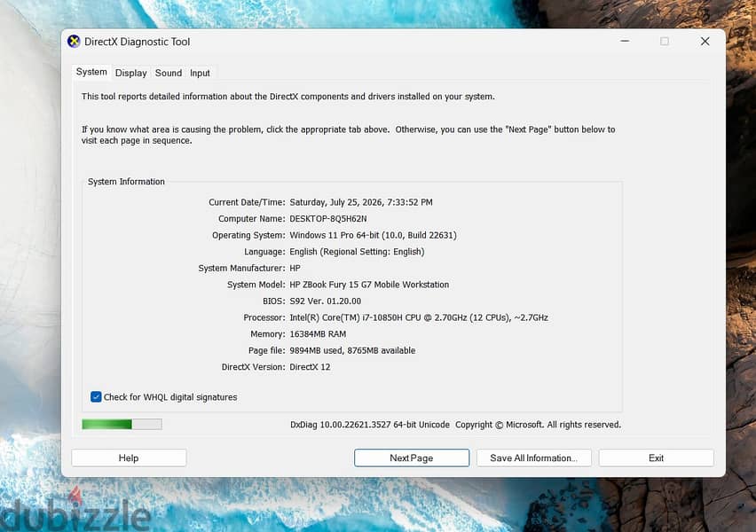Click the DirectX Version field label

click(x=253, y=367)
